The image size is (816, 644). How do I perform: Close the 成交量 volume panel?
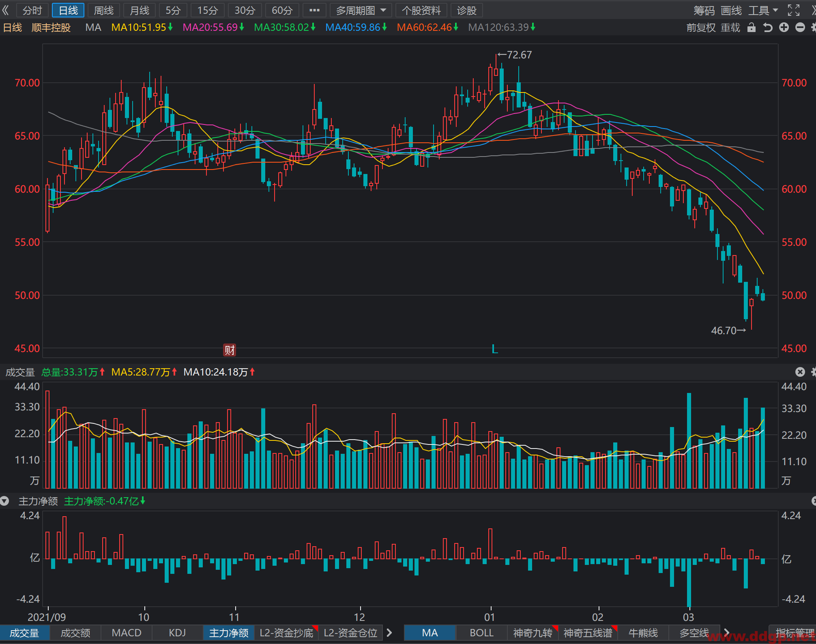point(800,372)
